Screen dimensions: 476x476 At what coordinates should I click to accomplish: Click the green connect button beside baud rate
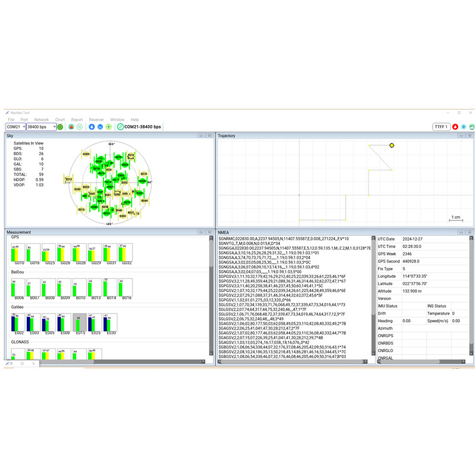pyautogui.click(x=60, y=127)
